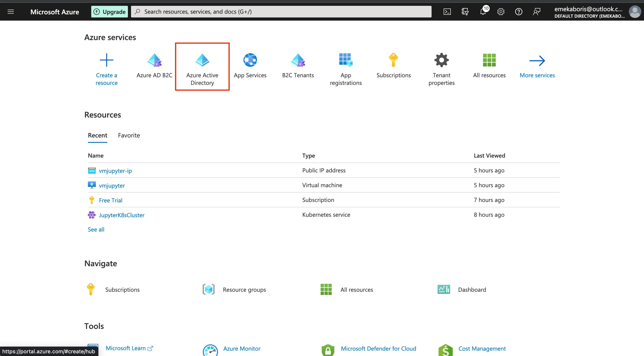Image resolution: width=644 pixels, height=356 pixels.
Task: Open Resource groups under Navigate
Action: pos(244,290)
